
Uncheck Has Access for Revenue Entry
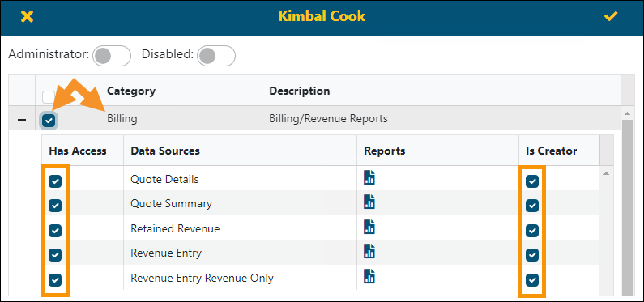[55, 255]
